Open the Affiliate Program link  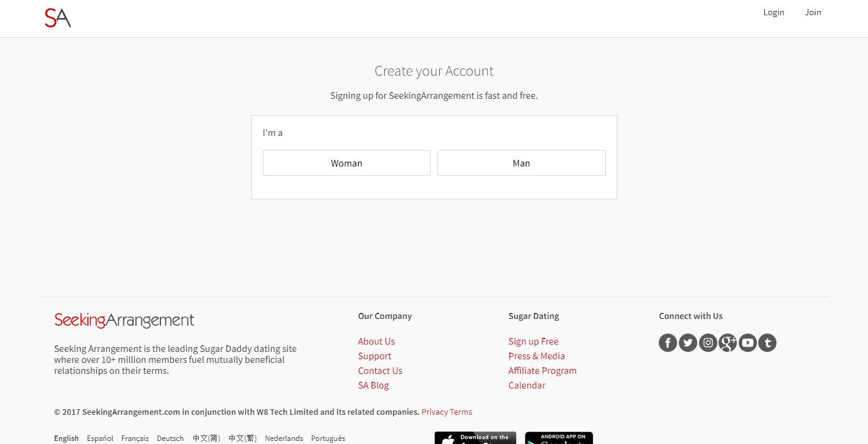click(x=542, y=371)
